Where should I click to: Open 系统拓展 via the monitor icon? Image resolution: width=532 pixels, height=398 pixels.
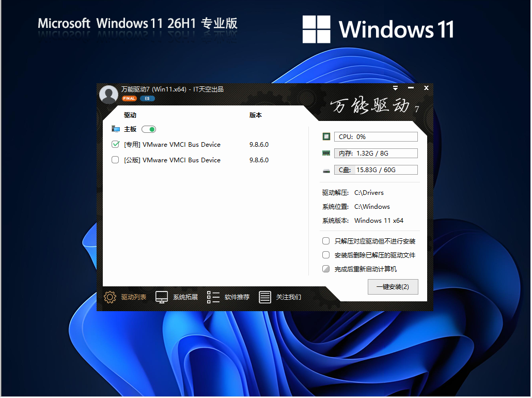coord(162,297)
